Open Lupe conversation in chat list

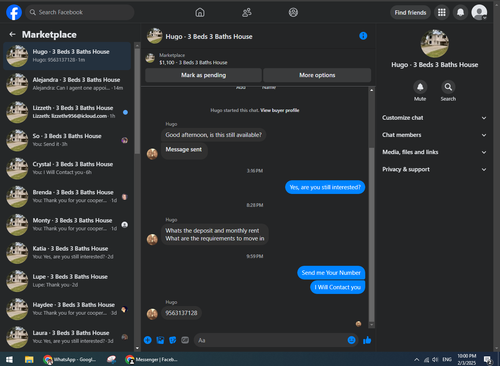(x=67, y=281)
